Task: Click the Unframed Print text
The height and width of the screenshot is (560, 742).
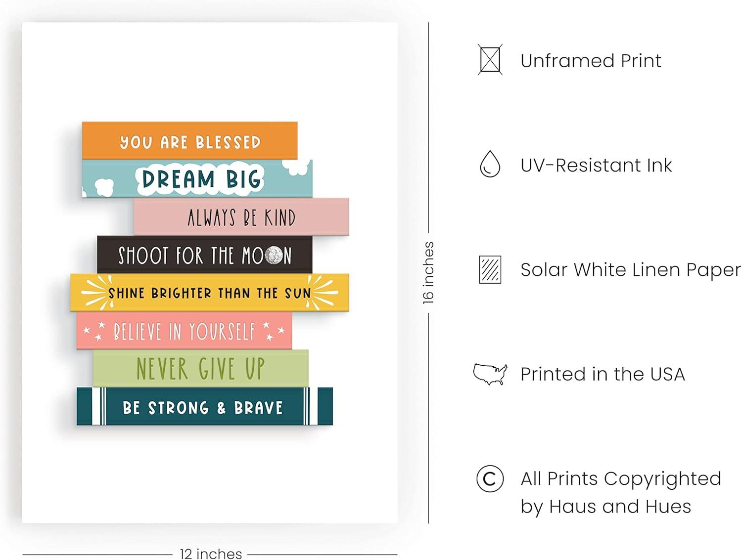Action: pyautogui.click(x=591, y=61)
